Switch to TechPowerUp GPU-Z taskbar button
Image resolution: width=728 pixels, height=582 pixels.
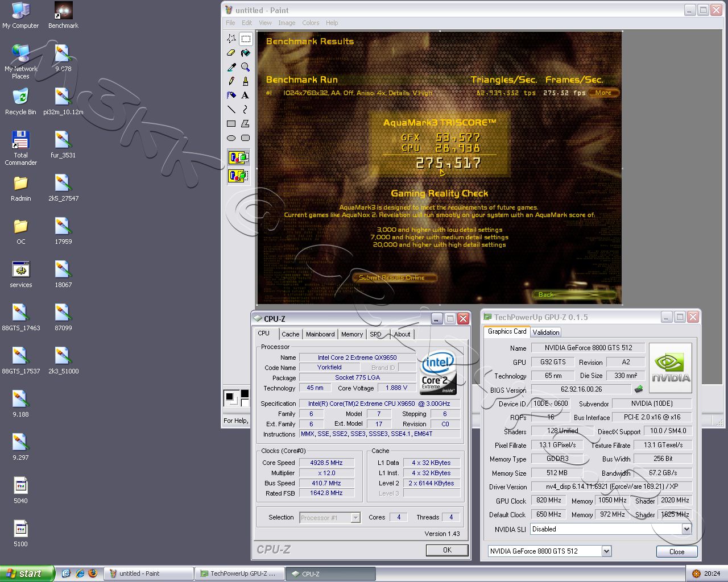coord(239,573)
